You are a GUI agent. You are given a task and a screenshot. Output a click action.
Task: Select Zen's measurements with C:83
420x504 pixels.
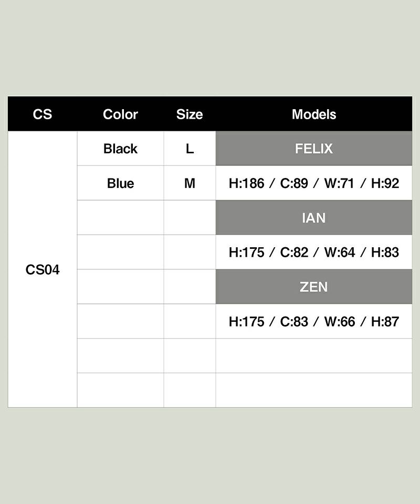(x=314, y=321)
